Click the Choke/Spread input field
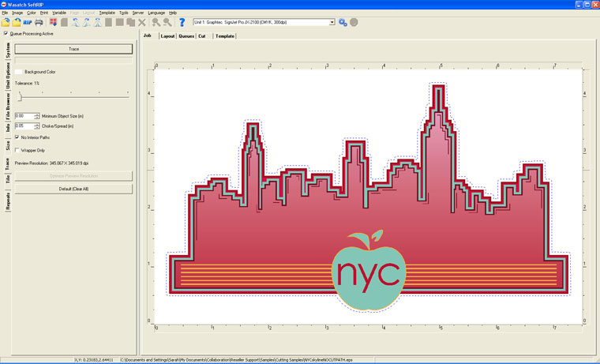The width and height of the screenshot is (600, 364). [x=24, y=126]
